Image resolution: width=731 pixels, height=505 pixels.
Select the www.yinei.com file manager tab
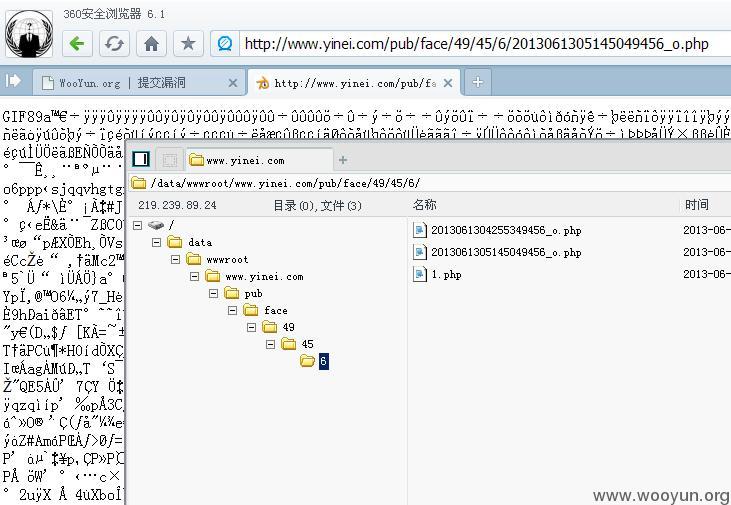point(259,160)
